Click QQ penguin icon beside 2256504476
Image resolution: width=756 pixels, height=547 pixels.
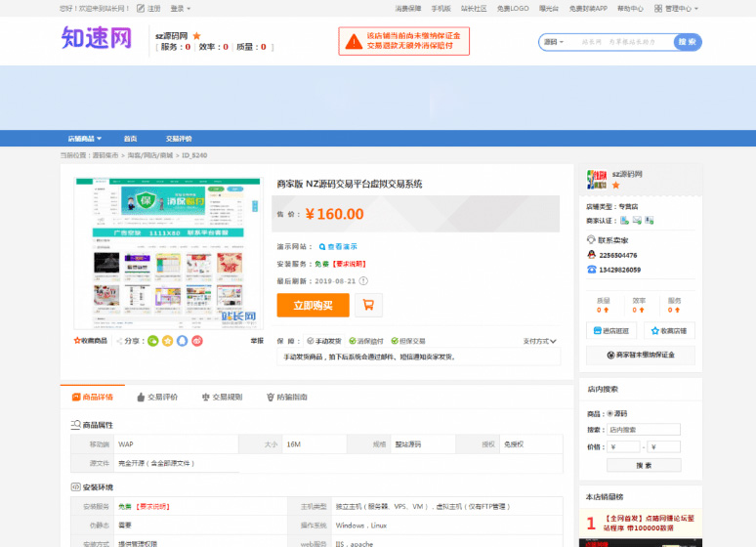pyautogui.click(x=592, y=255)
